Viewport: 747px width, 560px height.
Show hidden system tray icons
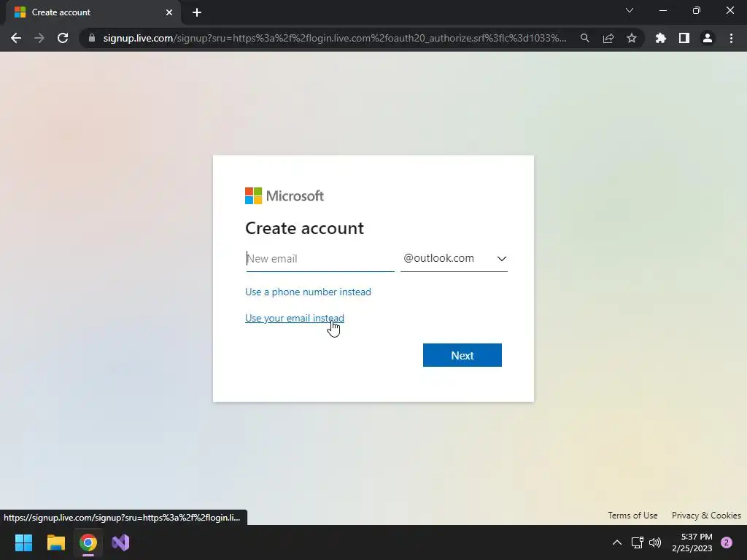coord(617,542)
